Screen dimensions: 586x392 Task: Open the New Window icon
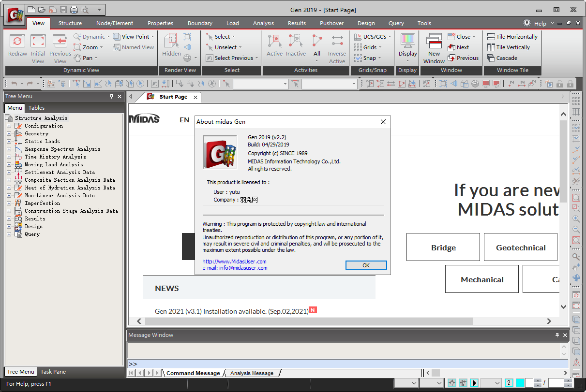[434, 42]
